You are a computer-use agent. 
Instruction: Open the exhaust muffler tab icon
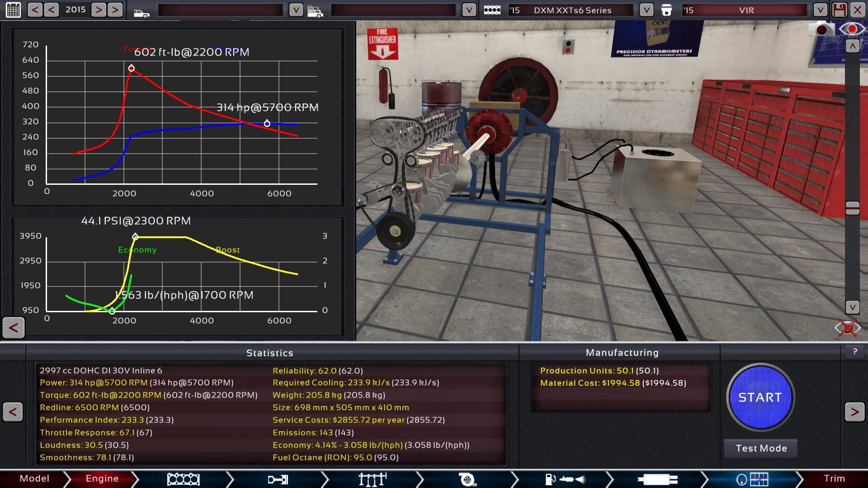point(657,479)
